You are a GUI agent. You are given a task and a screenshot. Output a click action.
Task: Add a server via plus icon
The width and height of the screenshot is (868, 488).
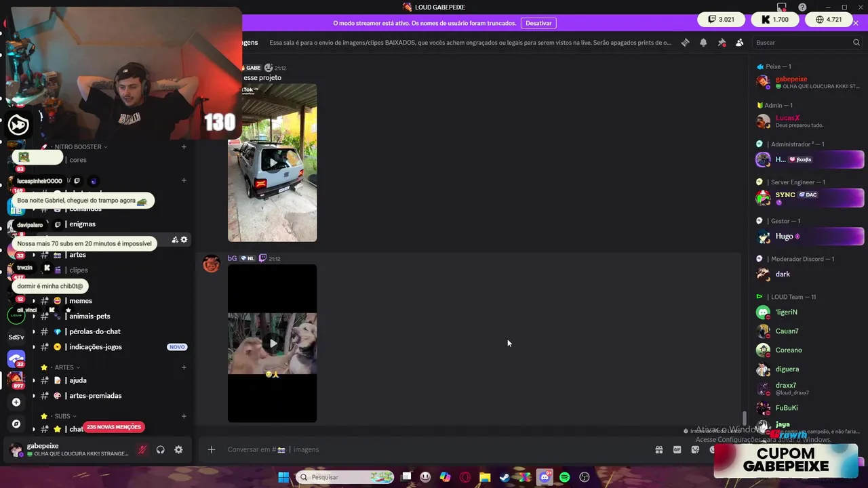pyautogui.click(x=16, y=402)
